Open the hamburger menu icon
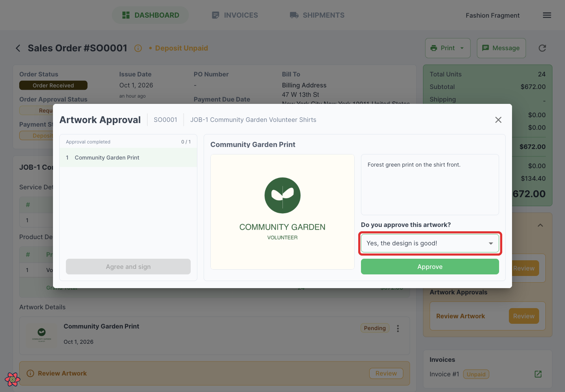 (x=547, y=15)
